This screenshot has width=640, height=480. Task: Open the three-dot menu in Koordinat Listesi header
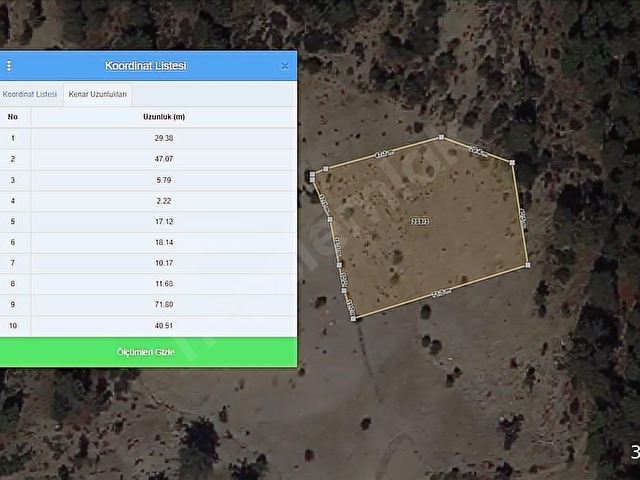(9, 66)
